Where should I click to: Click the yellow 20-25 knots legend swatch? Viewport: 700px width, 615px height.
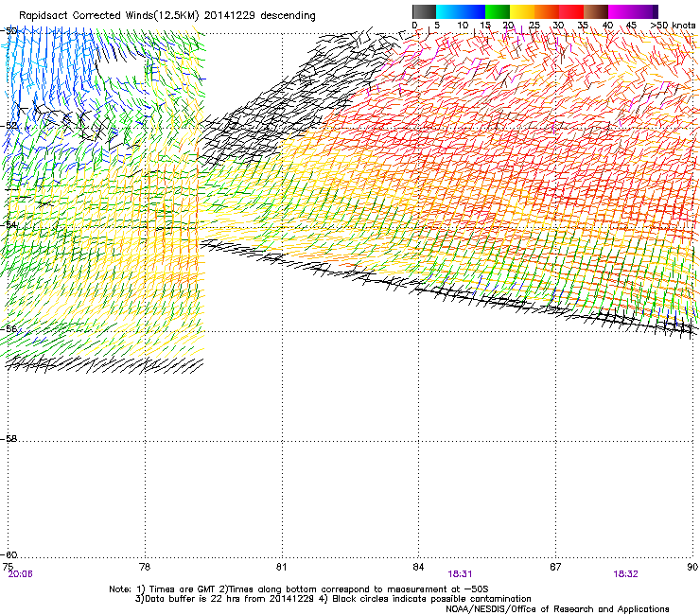pos(522,11)
